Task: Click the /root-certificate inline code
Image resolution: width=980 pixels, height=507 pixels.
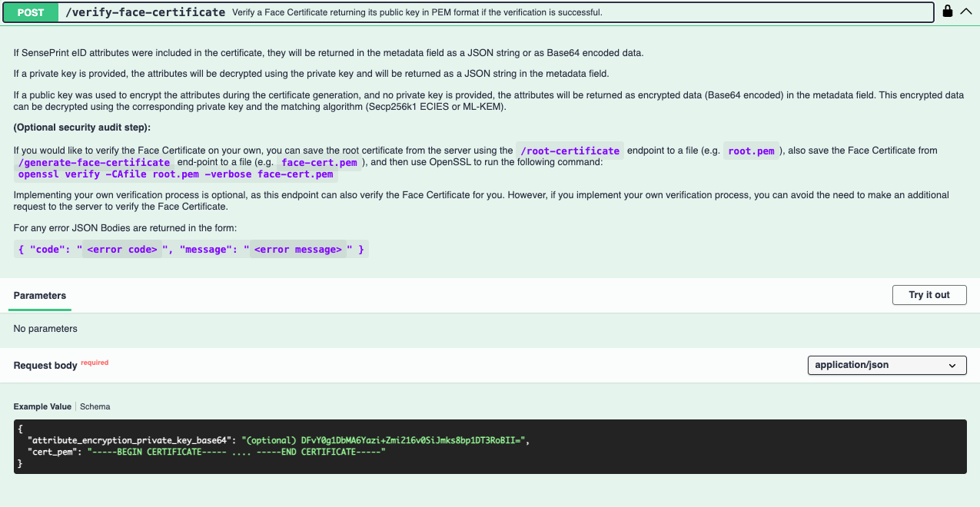Action: pyautogui.click(x=570, y=151)
